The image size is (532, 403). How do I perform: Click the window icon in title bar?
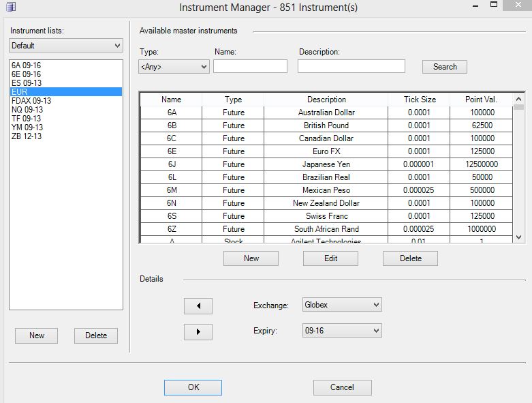click(x=10, y=8)
